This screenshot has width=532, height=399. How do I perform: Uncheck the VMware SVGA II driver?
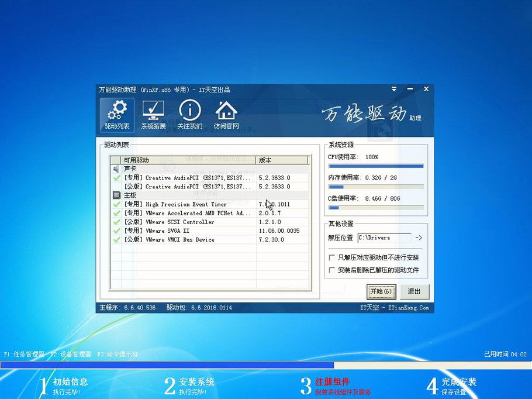(x=116, y=231)
